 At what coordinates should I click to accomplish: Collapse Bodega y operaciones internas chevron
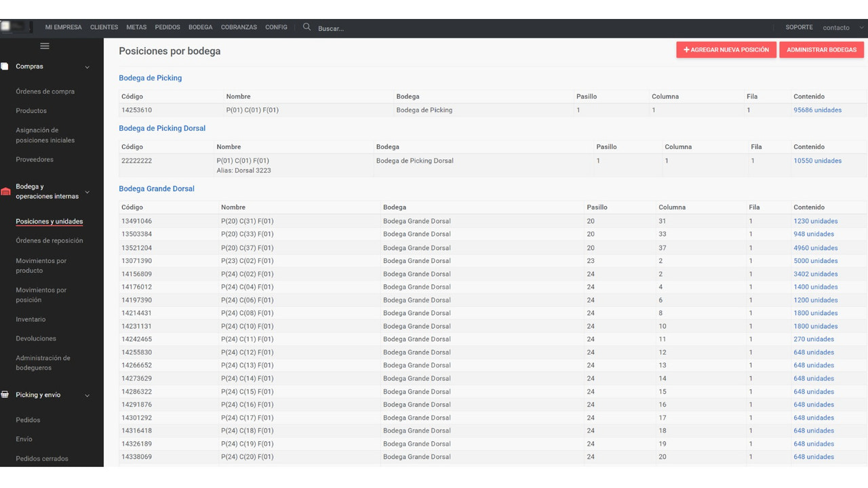click(x=87, y=192)
